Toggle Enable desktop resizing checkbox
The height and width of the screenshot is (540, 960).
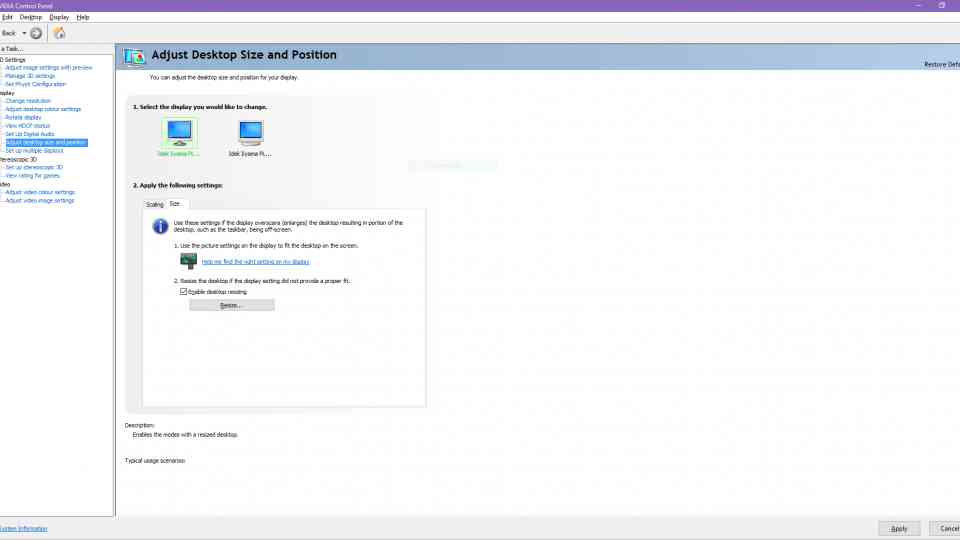click(x=183, y=291)
